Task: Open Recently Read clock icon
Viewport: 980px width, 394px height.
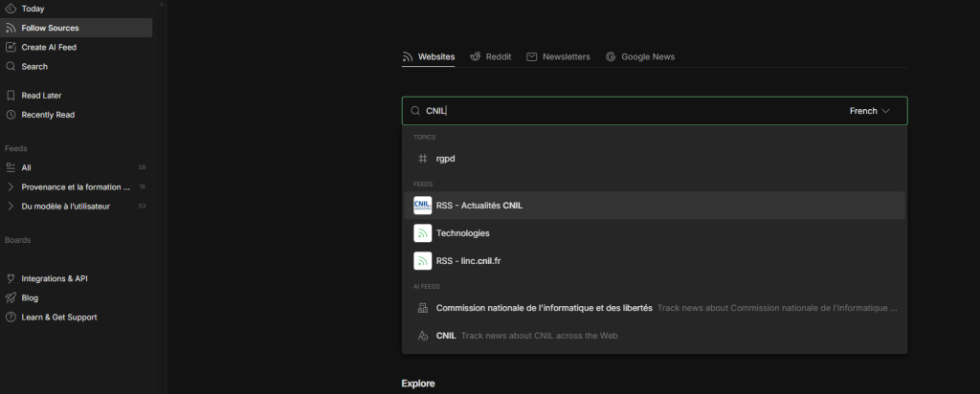Action: 11,115
